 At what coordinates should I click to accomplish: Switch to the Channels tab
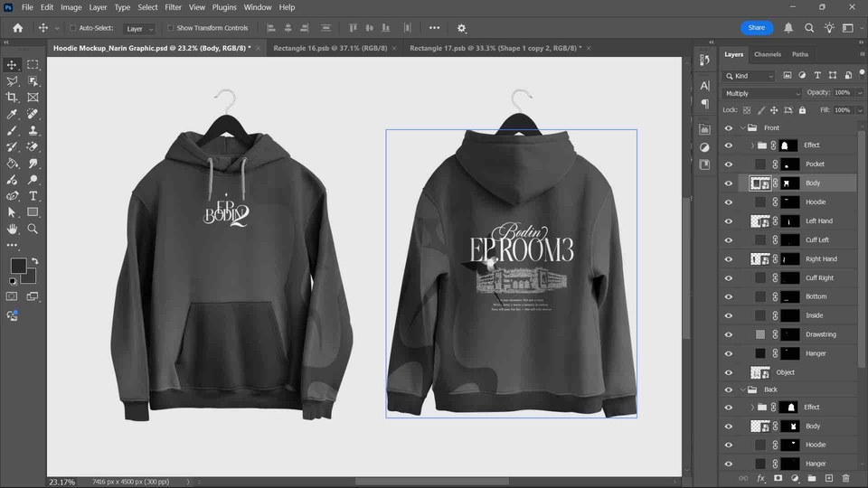(x=767, y=54)
